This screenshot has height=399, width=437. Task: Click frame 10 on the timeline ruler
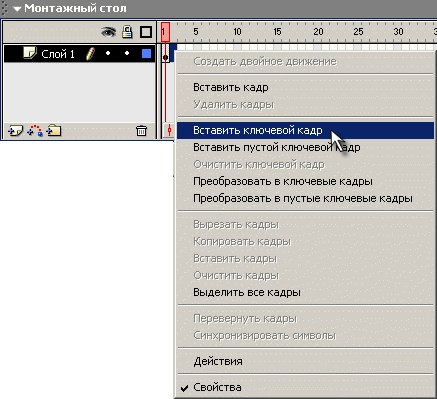coord(237,32)
